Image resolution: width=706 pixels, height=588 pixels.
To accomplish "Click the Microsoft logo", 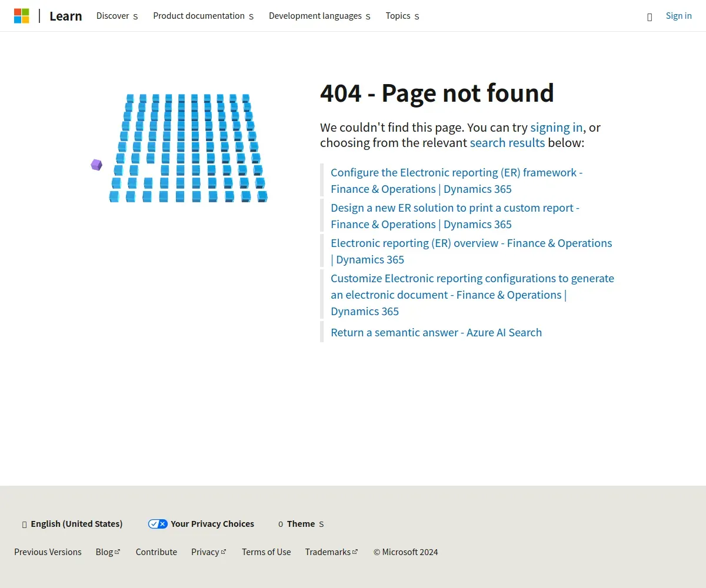I will (x=22, y=16).
